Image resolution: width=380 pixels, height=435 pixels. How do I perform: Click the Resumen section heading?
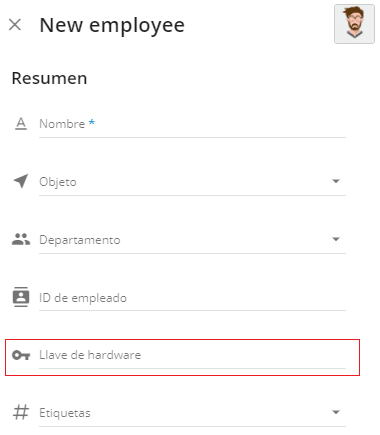point(49,78)
